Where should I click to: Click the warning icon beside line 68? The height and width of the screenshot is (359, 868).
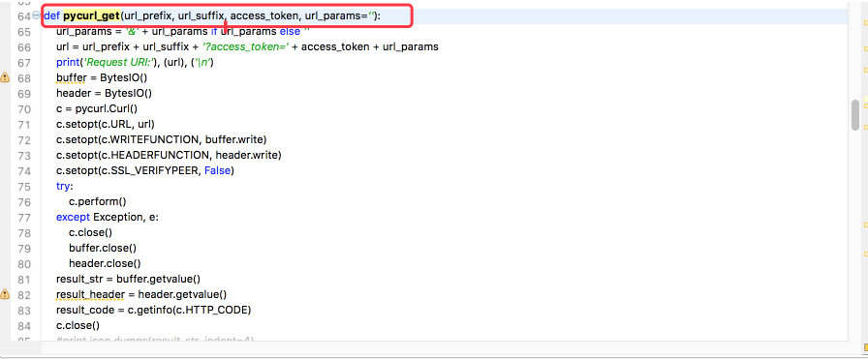tap(5, 77)
